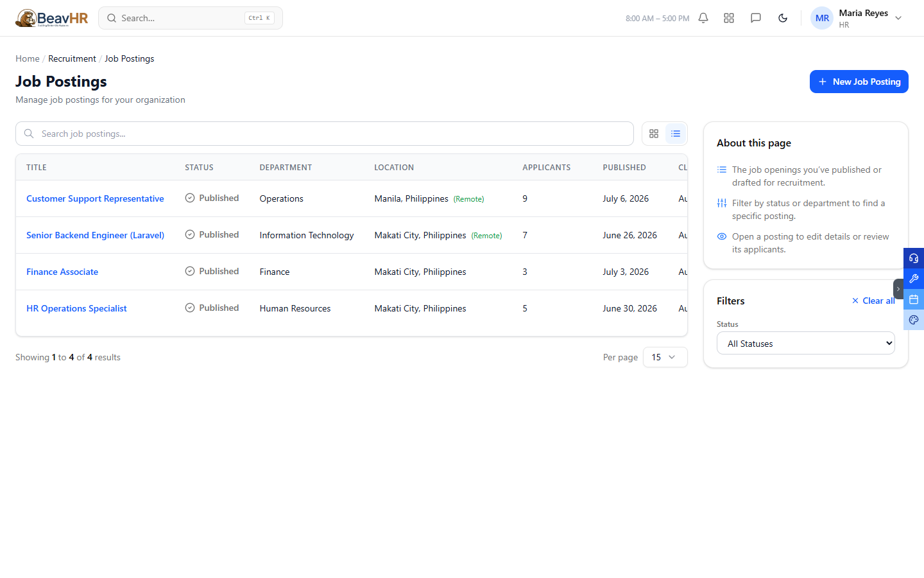Open the Per page 15 dropdown

pyautogui.click(x=665, y=357)
